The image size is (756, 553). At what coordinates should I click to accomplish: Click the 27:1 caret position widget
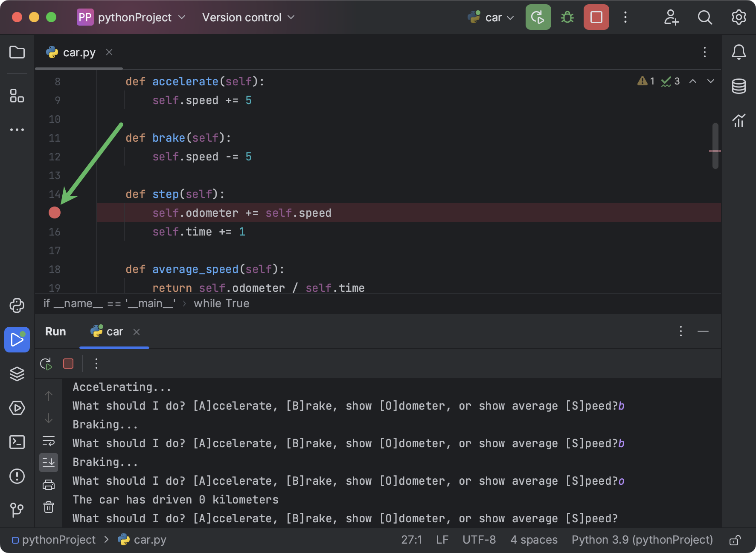pyautogui.click(x=412, y=539)
